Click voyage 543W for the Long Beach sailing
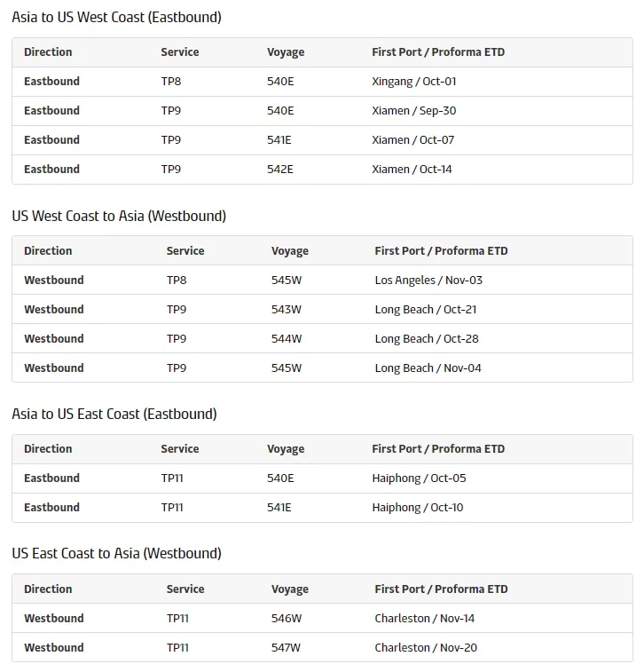The width and height of the screenshot is (644, 672). [x=287, y=310]
